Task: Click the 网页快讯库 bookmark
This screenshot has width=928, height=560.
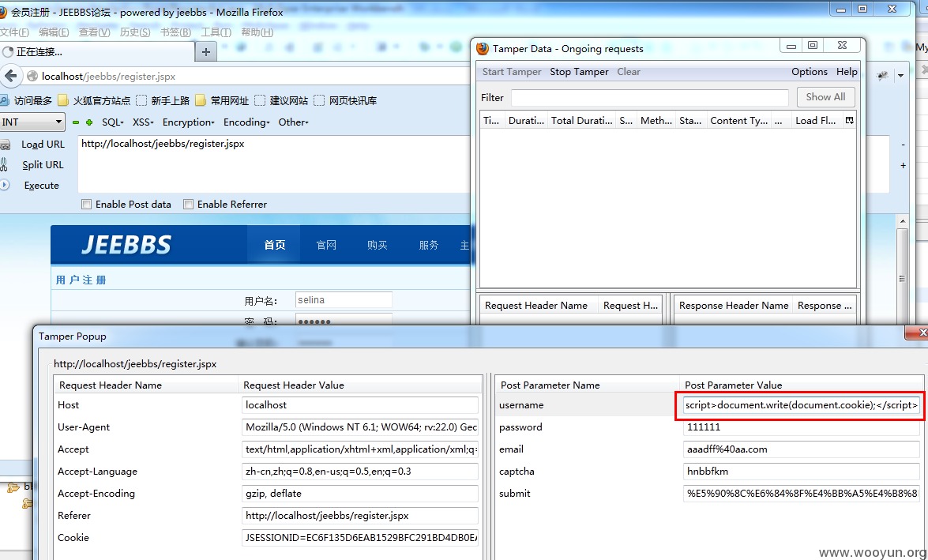Action: pos(346,100)
